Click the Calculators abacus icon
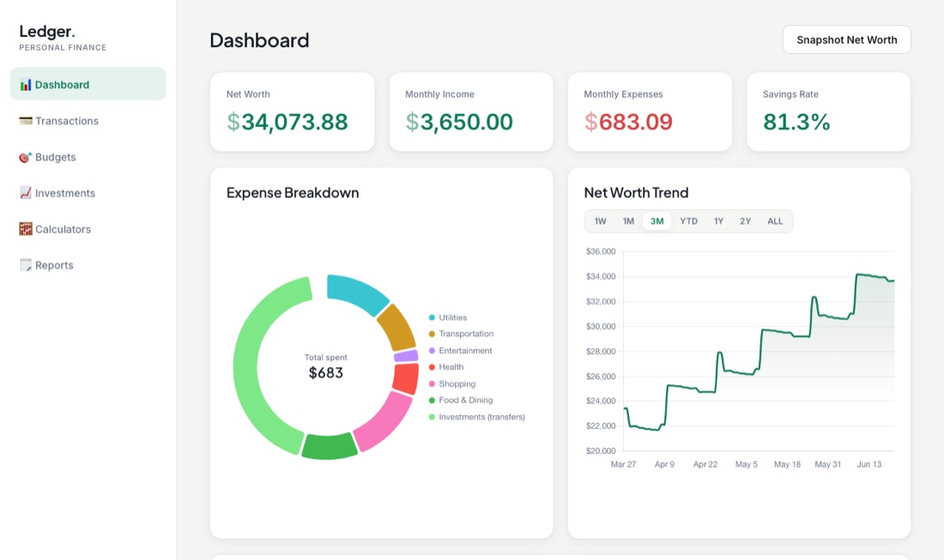This screenshot has height=560, width=944. pyautogui.click(x=25, y=229)
